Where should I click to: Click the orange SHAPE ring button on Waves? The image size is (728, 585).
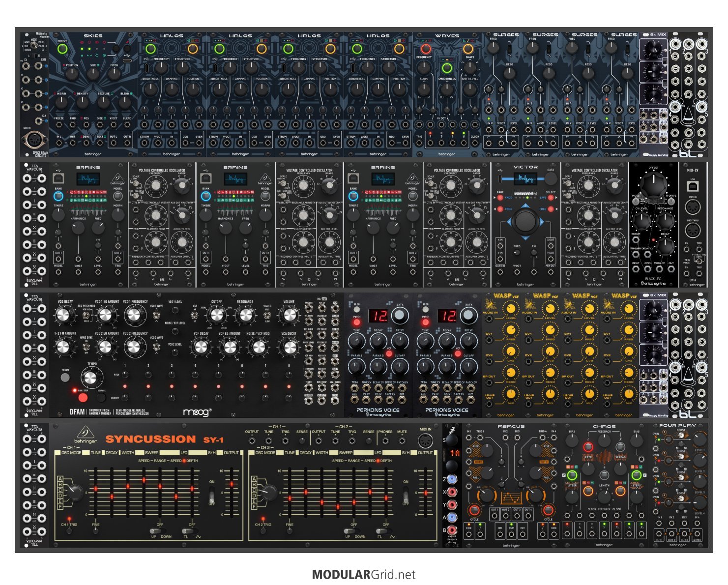pos(468,49)
